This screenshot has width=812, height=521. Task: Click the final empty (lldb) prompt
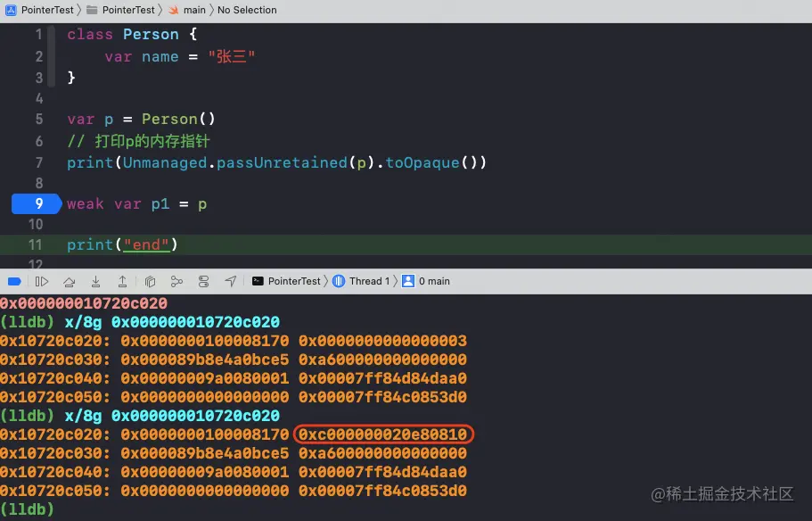coord(27,509)
